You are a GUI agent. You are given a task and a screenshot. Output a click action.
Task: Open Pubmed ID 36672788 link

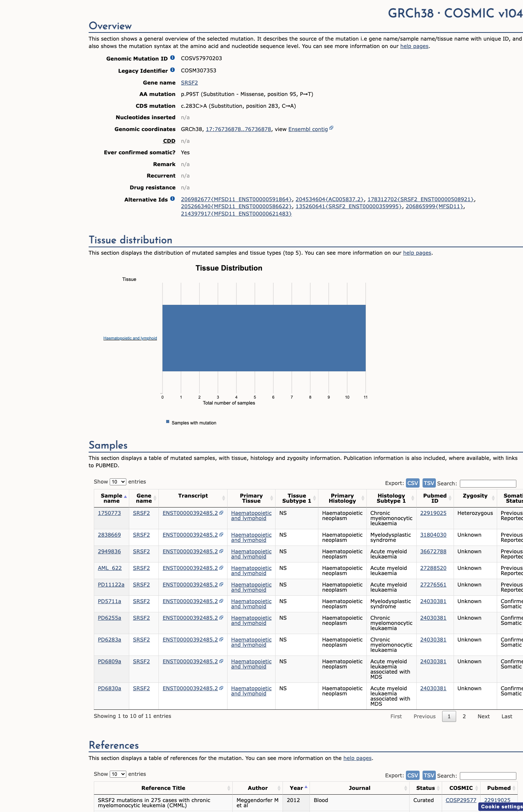click(x=433, y=551)
